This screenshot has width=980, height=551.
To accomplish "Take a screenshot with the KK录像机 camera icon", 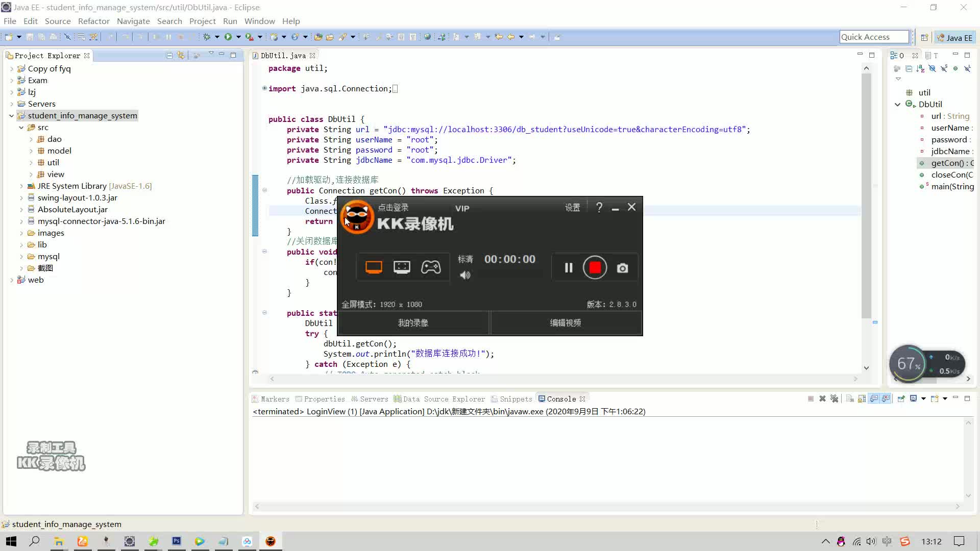I will click(x=622, y=267).
